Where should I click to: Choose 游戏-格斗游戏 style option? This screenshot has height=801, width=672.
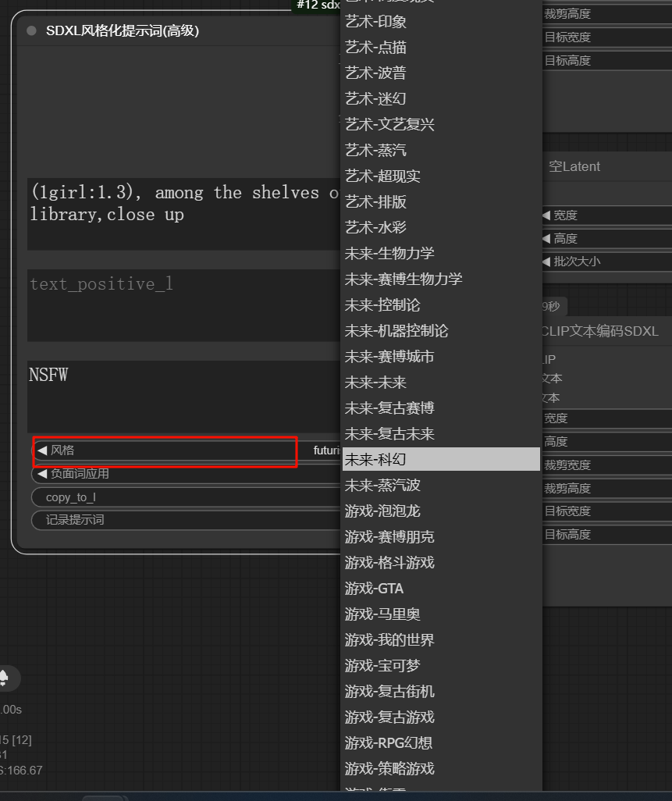[x=441, y=562]
